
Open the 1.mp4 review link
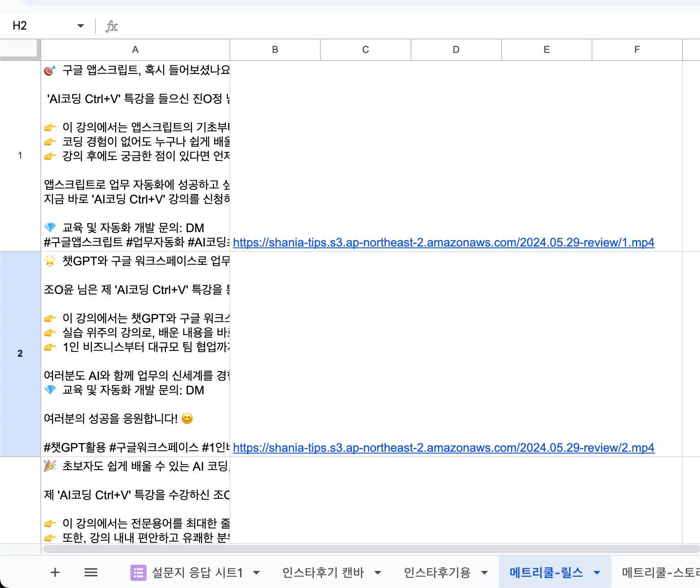[444, 242]
